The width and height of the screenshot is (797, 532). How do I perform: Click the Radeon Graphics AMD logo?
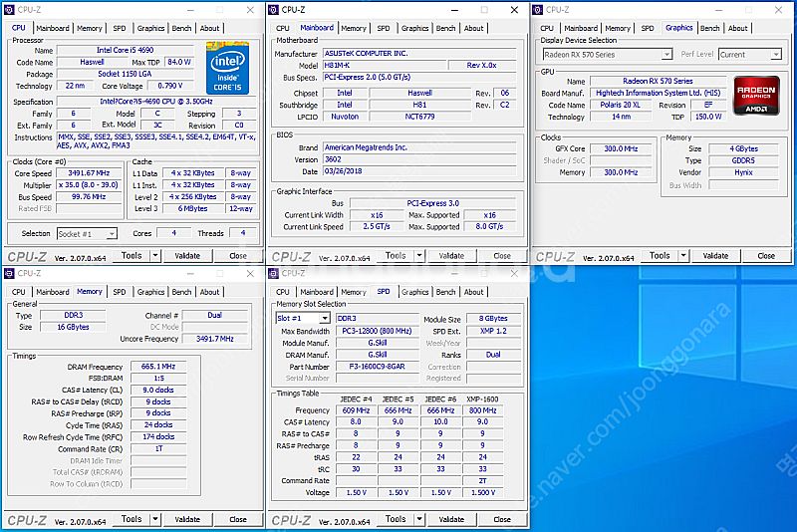(756, 96)
